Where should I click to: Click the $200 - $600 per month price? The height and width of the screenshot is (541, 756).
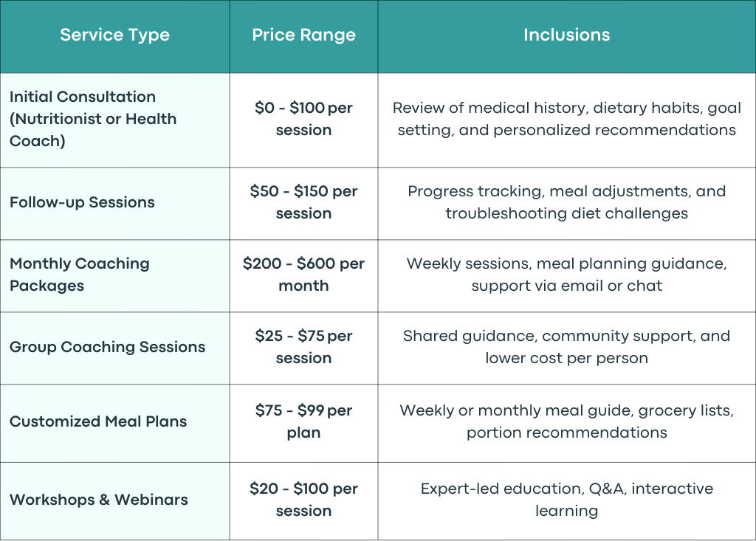303,275
